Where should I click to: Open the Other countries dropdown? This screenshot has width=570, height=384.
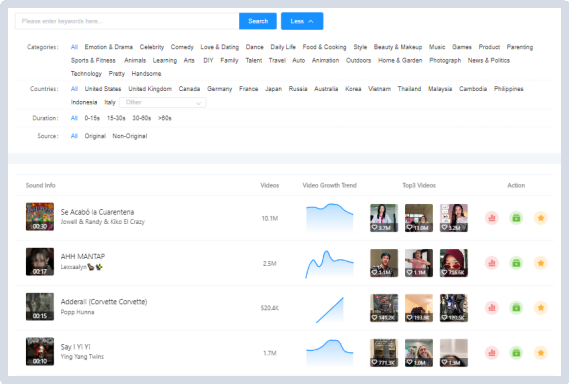point(162,103)
